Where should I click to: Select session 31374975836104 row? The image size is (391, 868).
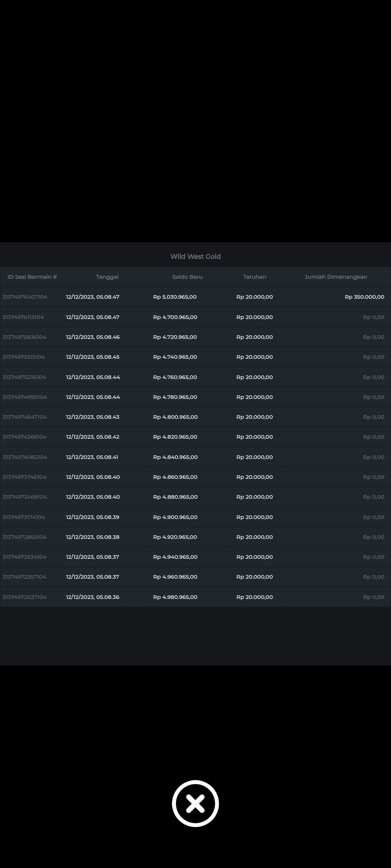click(25, 337)
